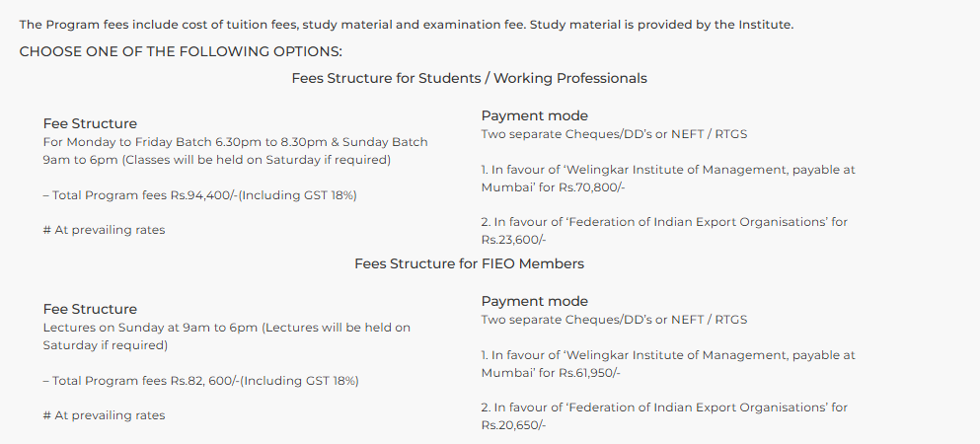980x444 pixels.
Task: Click 'At prevailing rates' note below Rs.94,400 fees
Action: click(104, 230)
